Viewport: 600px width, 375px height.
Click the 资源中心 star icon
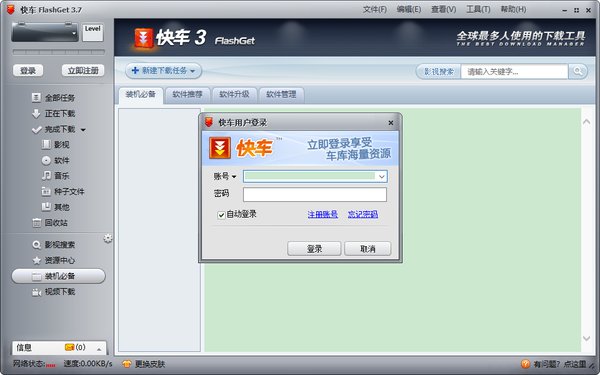point(37,261)
